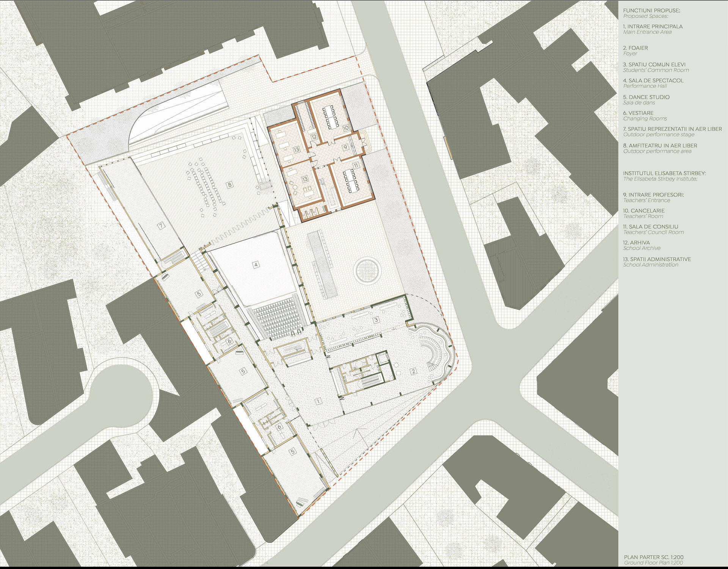Click room number 7 outdoor stage label
The width and height of the screenshot is (728, 569).
pyautogui.click(x=162, y=226)
